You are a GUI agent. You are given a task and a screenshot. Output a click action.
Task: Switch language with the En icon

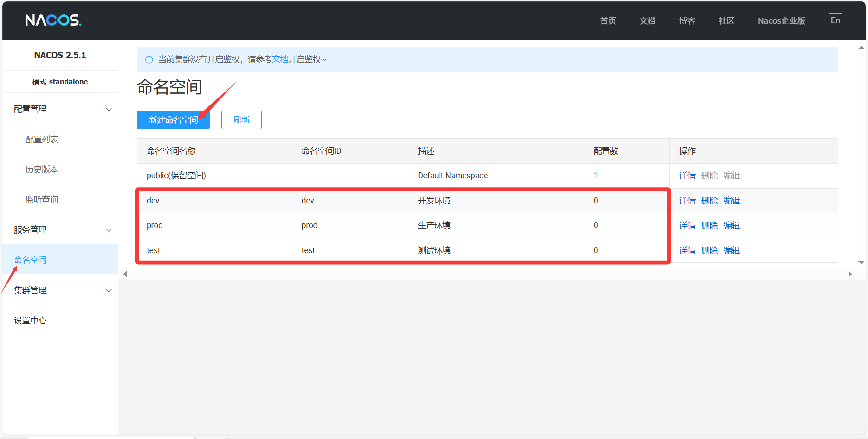(835, 20)
